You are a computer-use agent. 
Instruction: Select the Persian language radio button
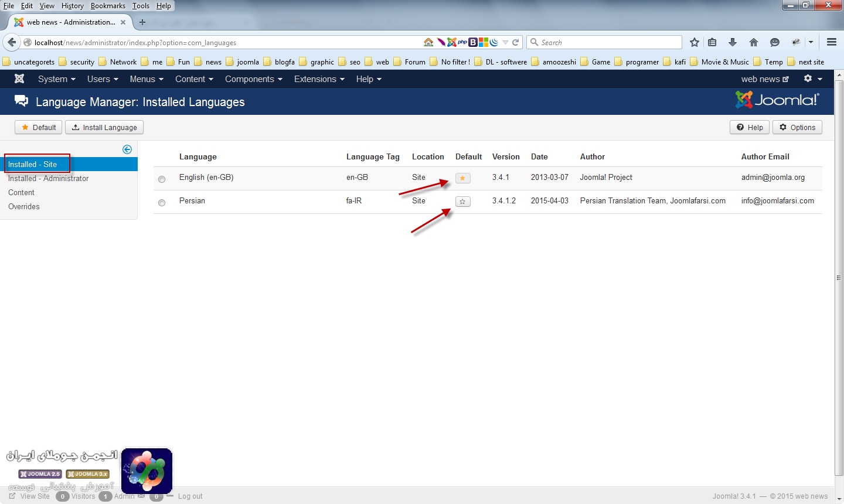tap(162, 203)
